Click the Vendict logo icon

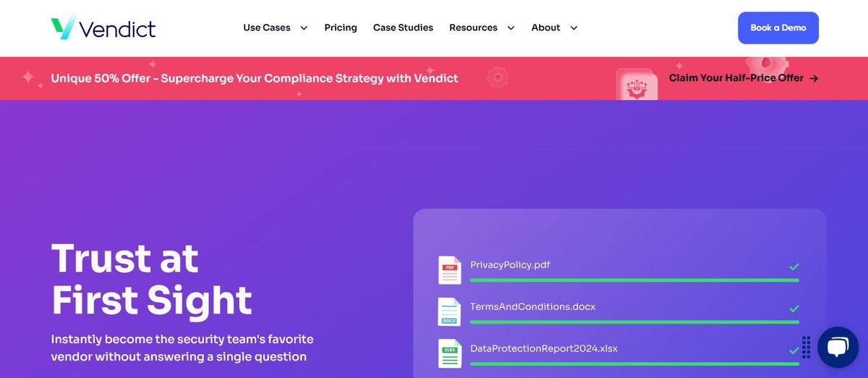pyautogui.click(x=64, y=28)
